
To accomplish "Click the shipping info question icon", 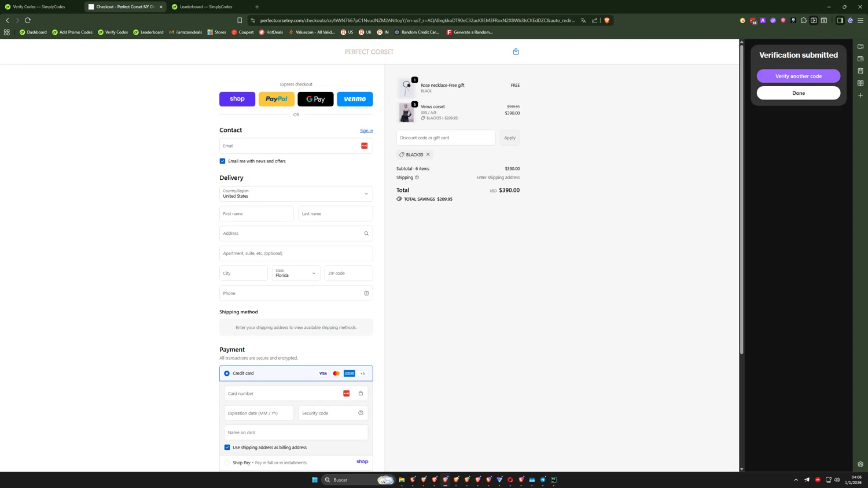I will [417, 178].
